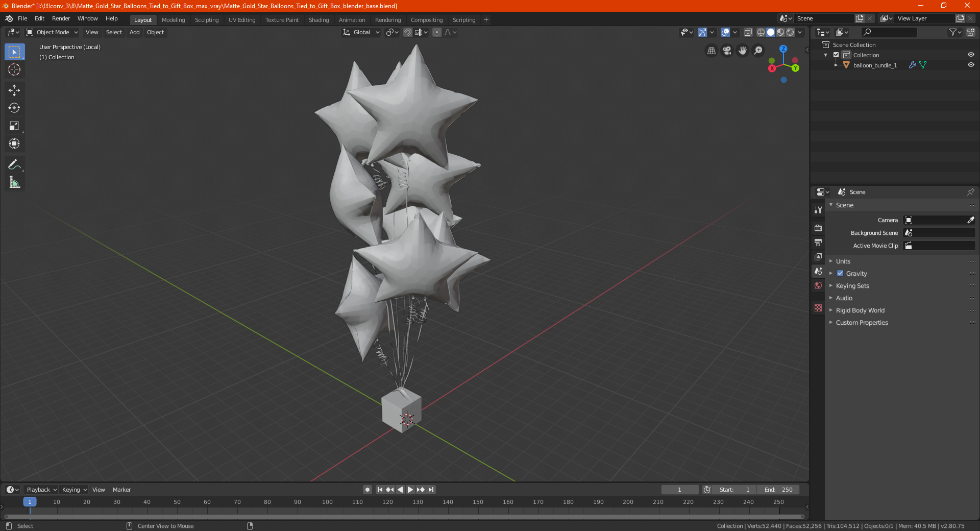Open the Render properties tab
980x531 pixels.
tap(818, 228)
